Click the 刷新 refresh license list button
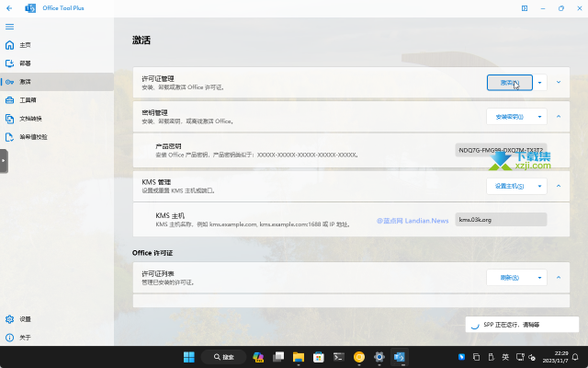This screenshot has width=588, height=368. 509,278
